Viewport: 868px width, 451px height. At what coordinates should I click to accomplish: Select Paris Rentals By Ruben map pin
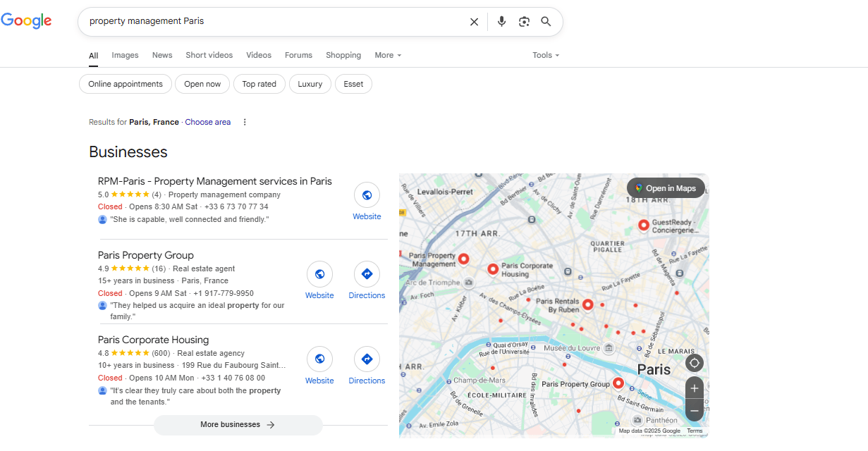point(587,305)
